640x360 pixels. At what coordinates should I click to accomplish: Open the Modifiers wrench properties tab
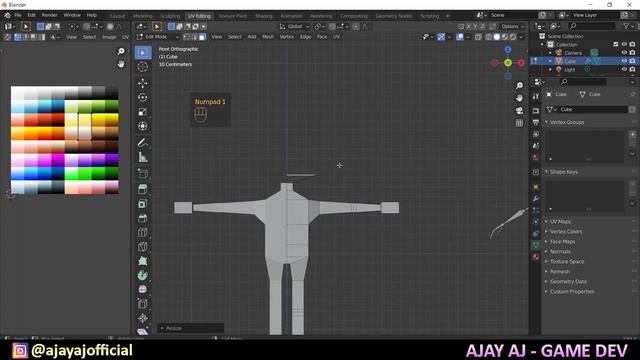click(536, 199)
